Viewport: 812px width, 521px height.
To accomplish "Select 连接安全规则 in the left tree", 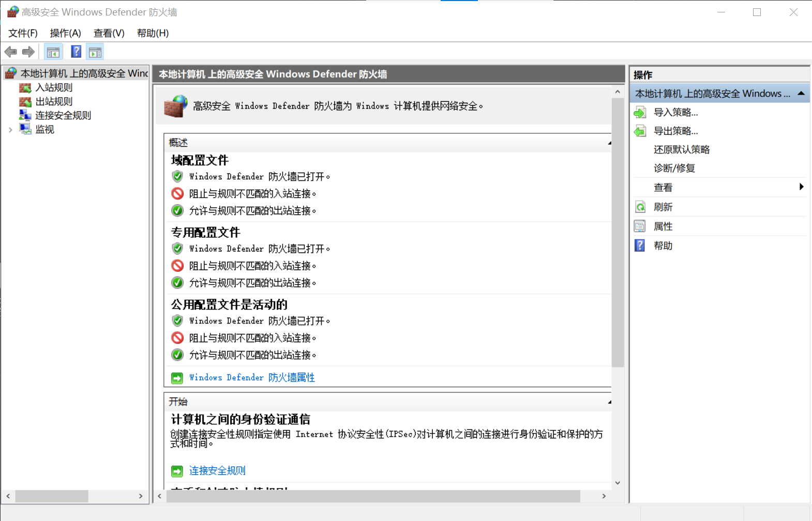I will coord(63,115).
